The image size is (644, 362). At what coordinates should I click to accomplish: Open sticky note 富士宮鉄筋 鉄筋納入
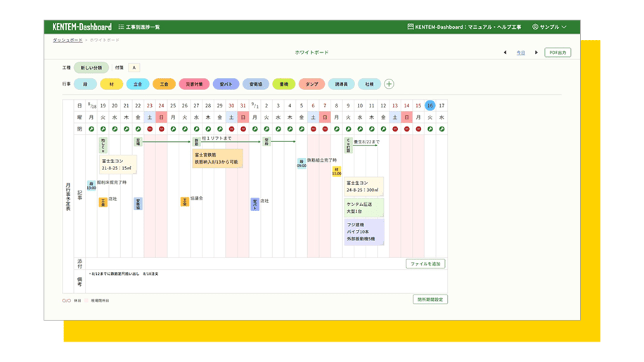[217, 158]
